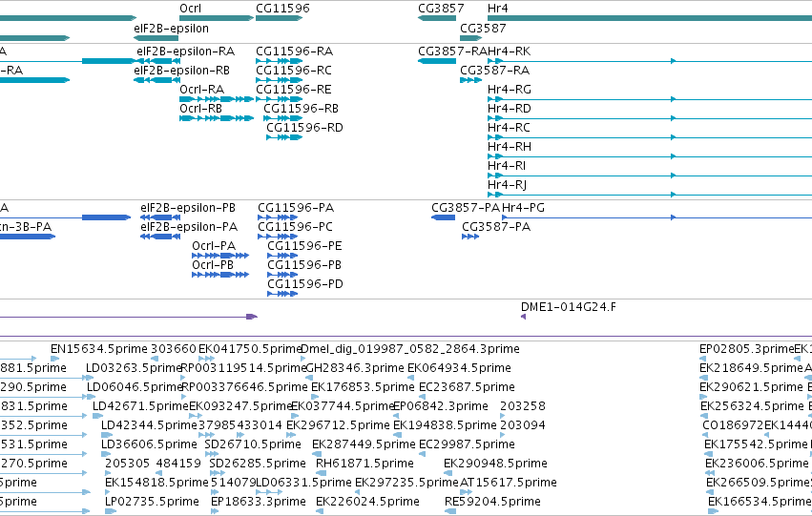
Task: Select EST EK218649.5prime
Action: [751, 368]
